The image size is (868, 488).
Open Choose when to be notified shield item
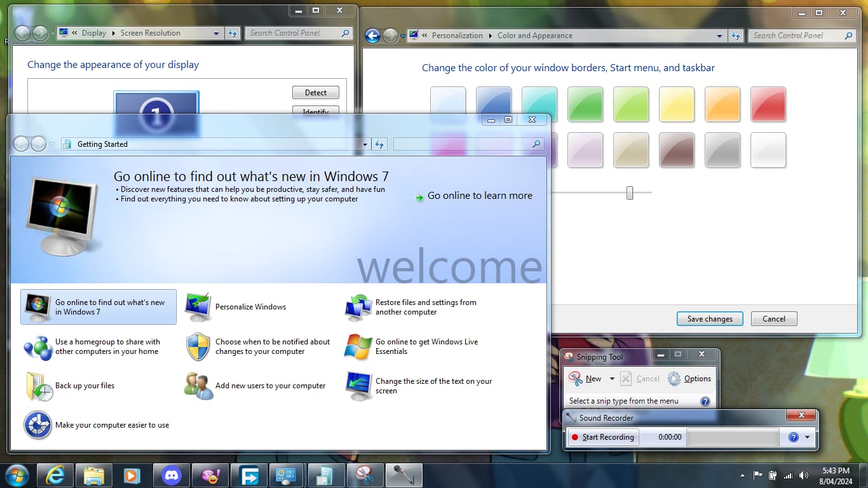257,347
